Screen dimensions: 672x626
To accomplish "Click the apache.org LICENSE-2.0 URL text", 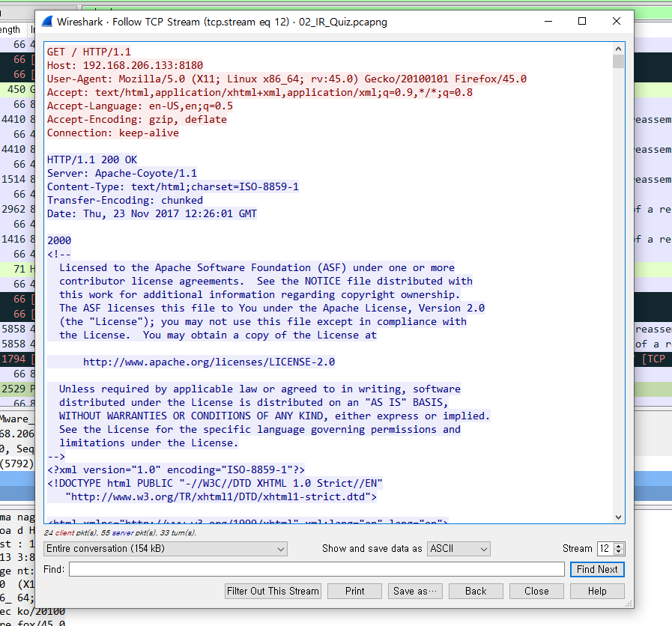I will click(209, 362).
